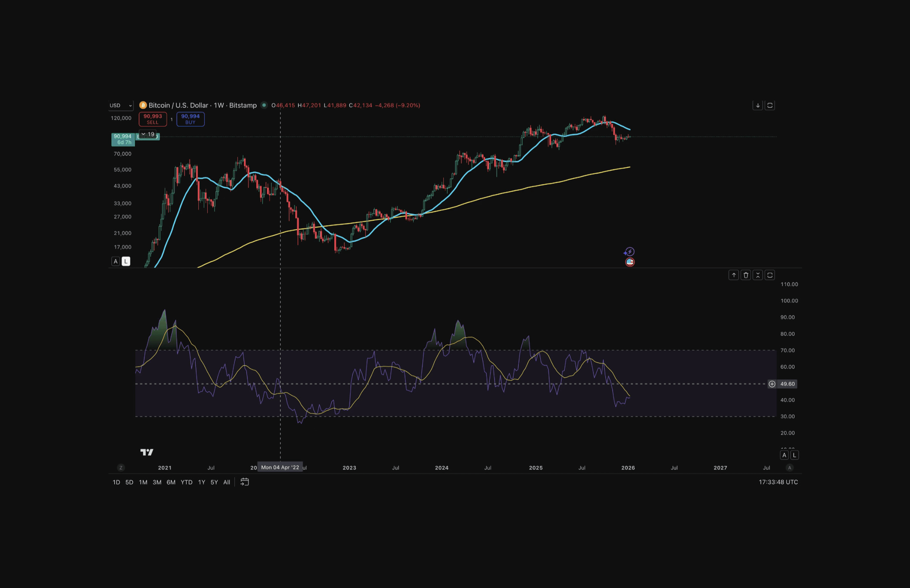The height and width of the screenshot is (588, 910).
Task: Select the YTD time range
Action: coord(186,482)
